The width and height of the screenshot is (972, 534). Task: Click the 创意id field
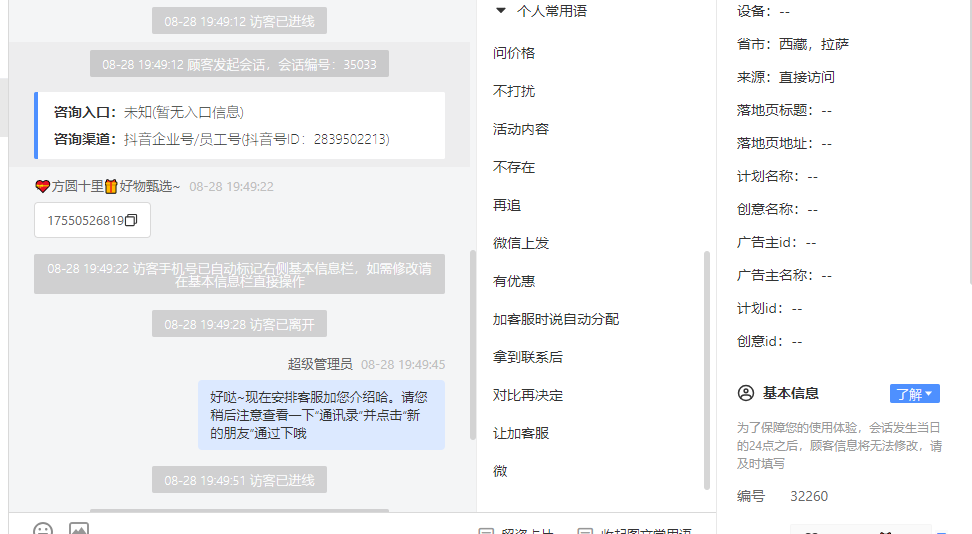pos(769,341)
